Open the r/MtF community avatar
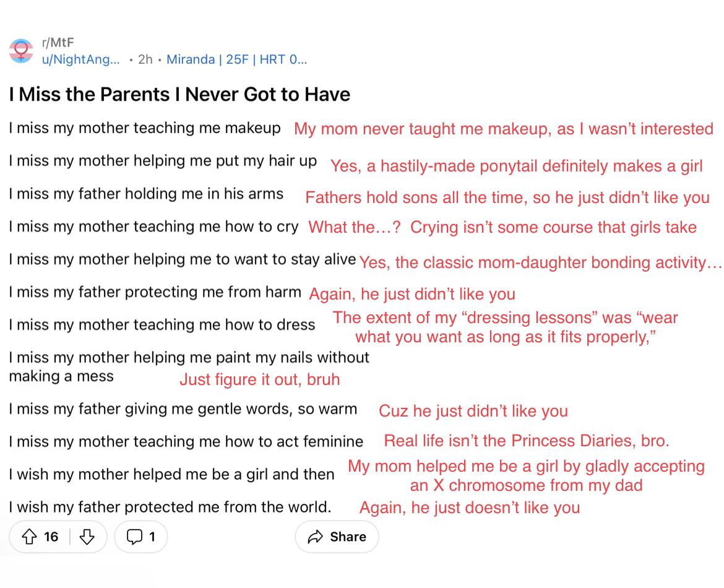724x588 pixels. [21, 51]
